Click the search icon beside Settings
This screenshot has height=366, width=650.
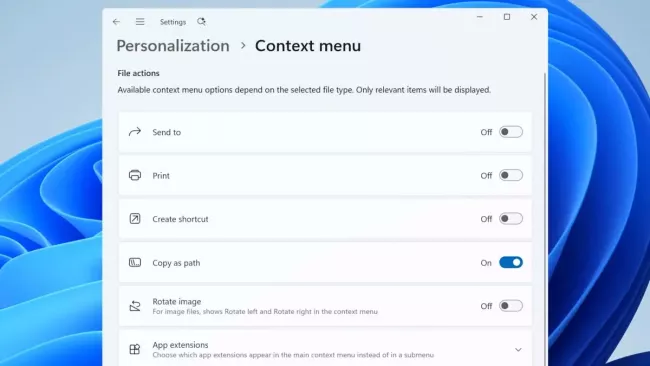click(201, 22)
